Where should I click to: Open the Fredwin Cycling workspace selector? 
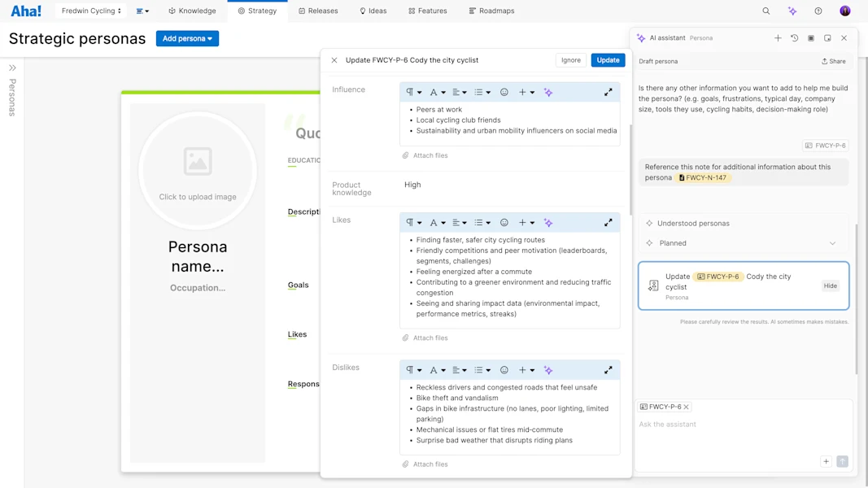click(91, 11)
